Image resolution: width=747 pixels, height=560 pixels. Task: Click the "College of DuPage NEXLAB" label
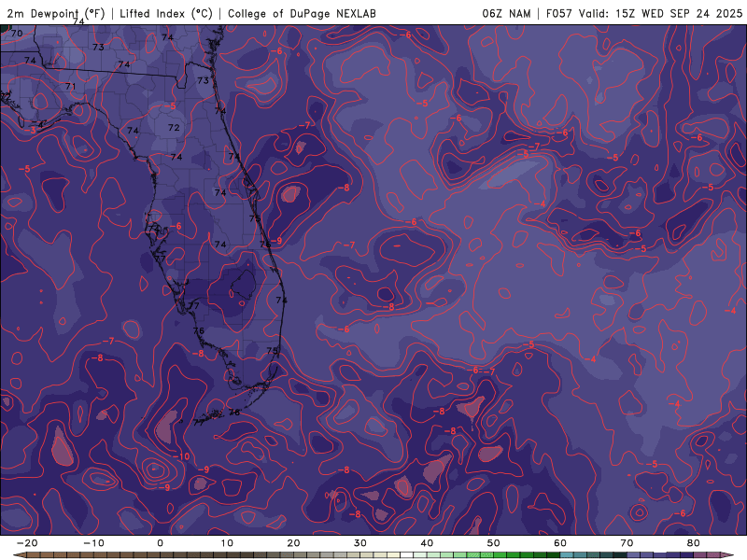coord(302,13)
